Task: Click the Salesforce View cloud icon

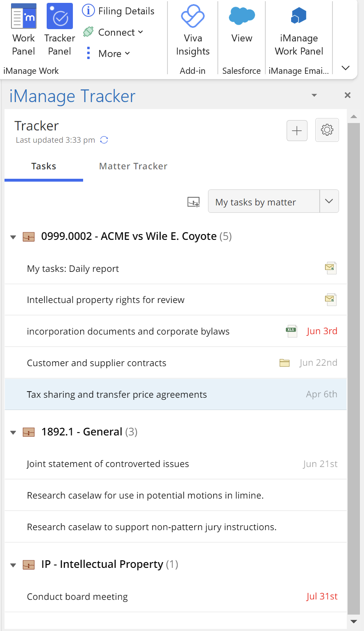Action: pos(242,16)
